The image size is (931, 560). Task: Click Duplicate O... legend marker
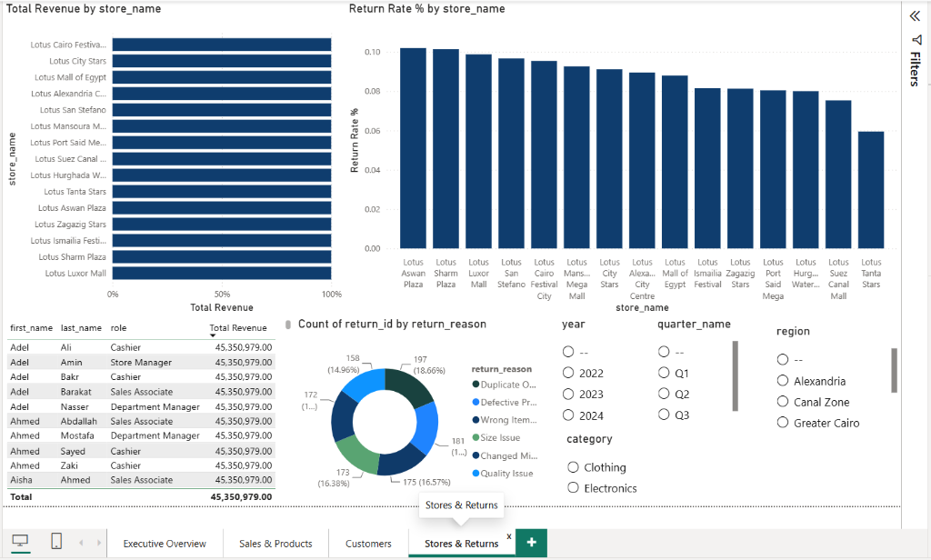[x=476, y=385]
